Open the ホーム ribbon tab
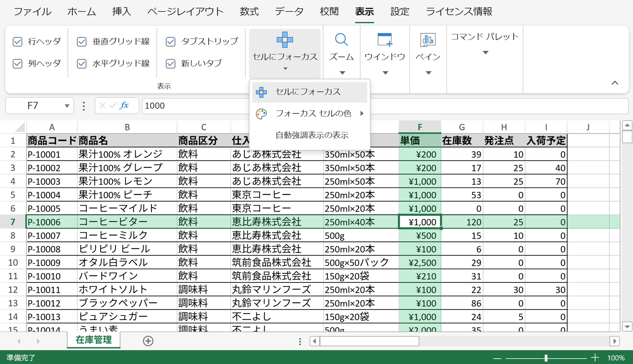The width and height of the screenshot is (633, 364). tap(82, 11)
